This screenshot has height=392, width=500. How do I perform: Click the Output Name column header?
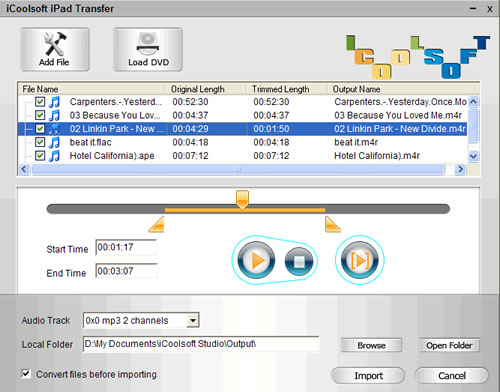[402, 89]
